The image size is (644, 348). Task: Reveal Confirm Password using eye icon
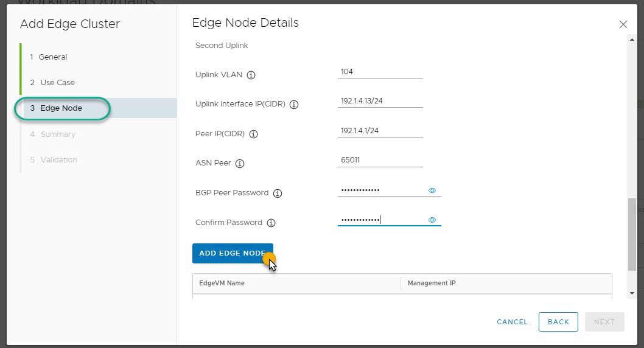(432, 220)
